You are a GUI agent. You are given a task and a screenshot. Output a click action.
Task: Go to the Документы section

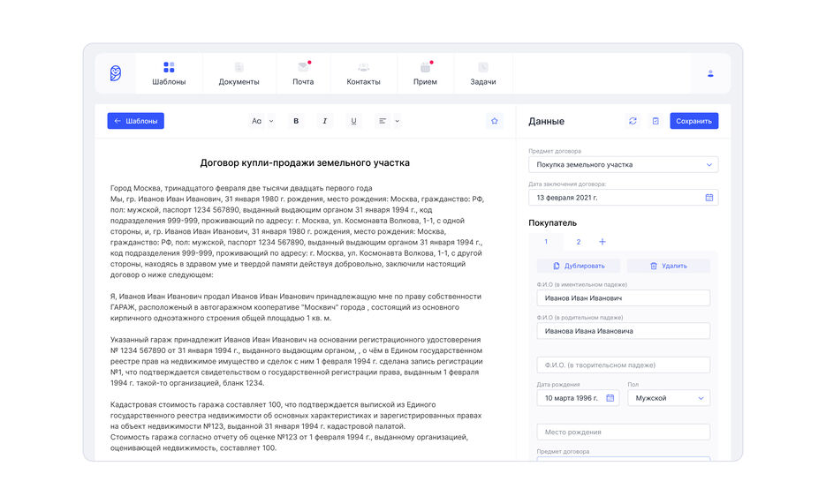click(x=239, y=73)
